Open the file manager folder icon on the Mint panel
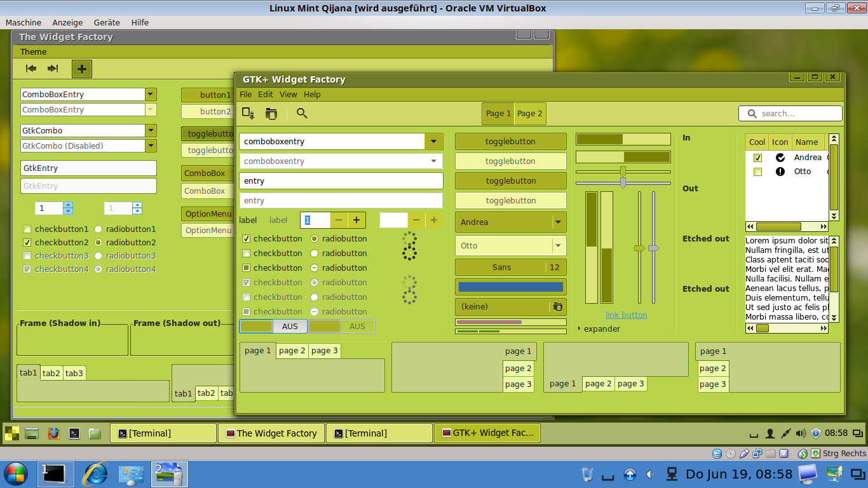Image resolution: width=868 pixels, height=488 pixels. (95, 433)
